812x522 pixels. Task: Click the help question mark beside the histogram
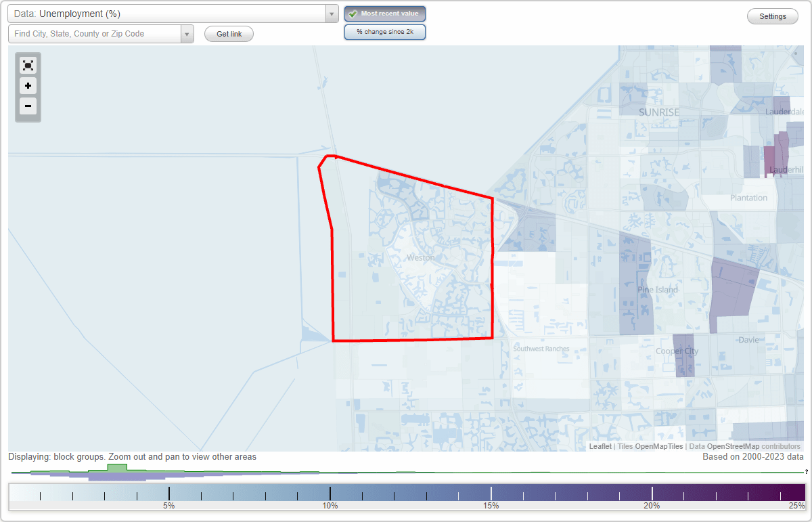coord(806,472)
